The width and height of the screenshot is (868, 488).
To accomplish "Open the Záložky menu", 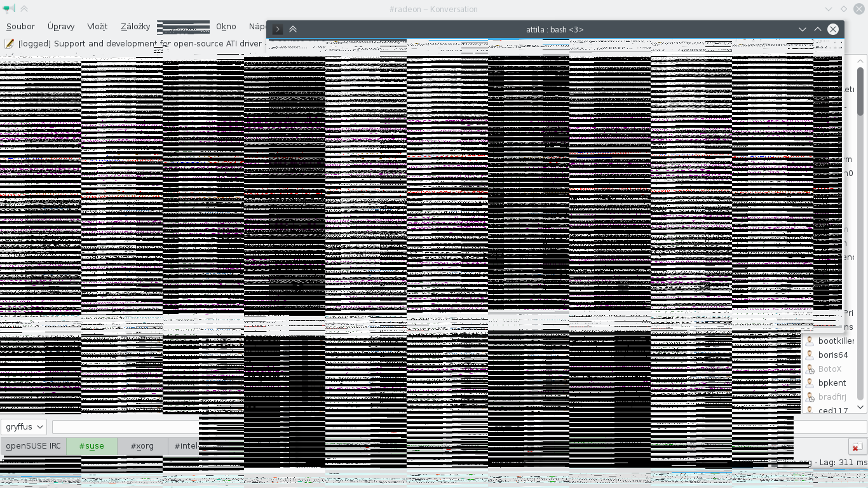I will [135, 27].
